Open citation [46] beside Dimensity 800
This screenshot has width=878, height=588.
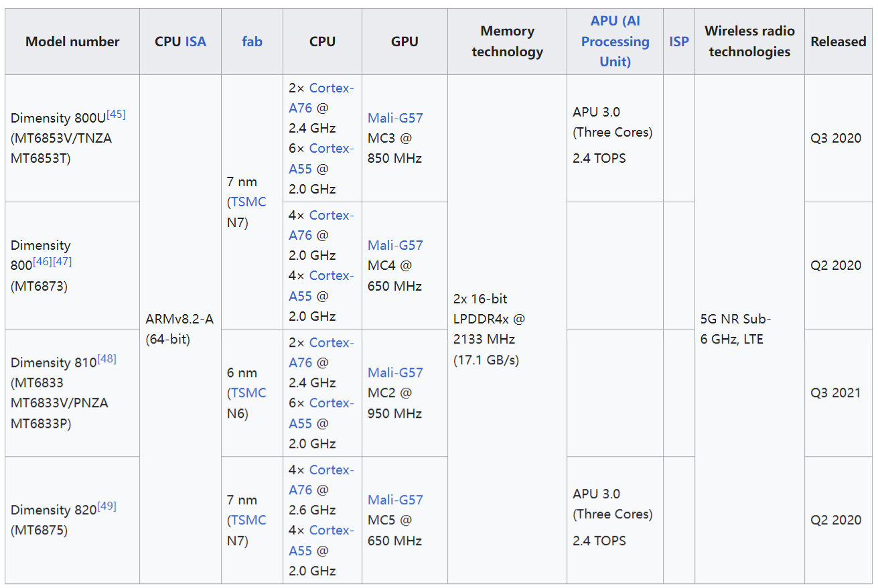pyautogui.click(x=42, y=262)
